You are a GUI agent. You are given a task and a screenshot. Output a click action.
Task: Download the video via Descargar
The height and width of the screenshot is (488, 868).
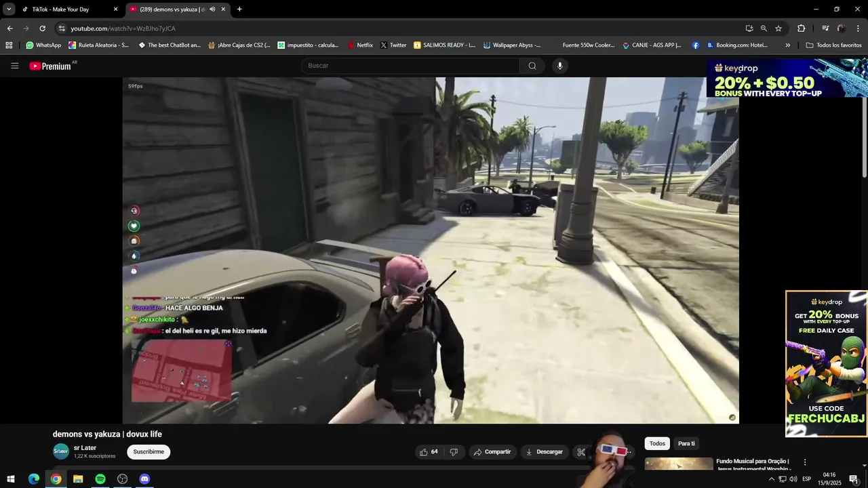(545, 452)
